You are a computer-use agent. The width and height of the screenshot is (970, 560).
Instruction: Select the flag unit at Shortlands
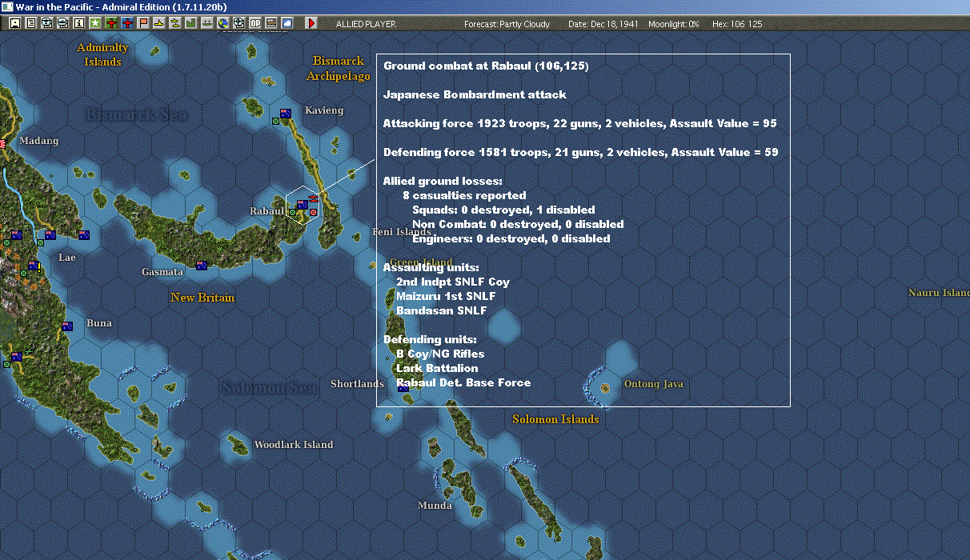(x=403, y=388)
